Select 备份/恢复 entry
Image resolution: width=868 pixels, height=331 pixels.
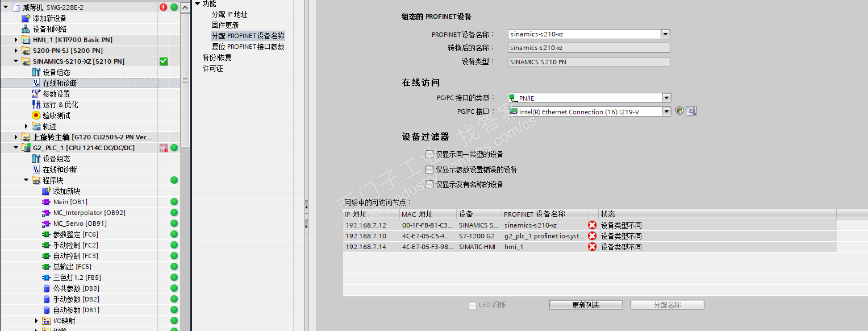pyautogui.click(x=217, y=57)
